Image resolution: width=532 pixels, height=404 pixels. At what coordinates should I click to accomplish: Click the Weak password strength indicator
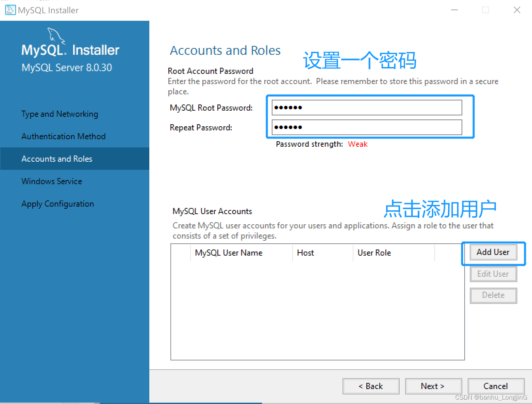(x=358, y=144)
